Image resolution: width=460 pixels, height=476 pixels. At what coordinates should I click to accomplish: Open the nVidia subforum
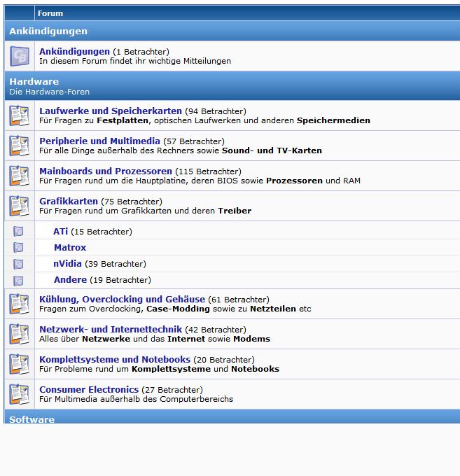[x=67, y=264]
